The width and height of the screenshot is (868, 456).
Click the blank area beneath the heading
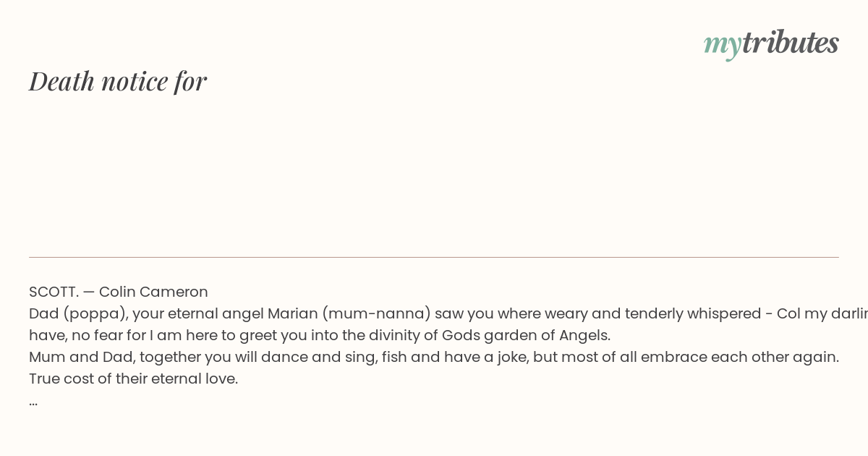(x=434, y=177)
